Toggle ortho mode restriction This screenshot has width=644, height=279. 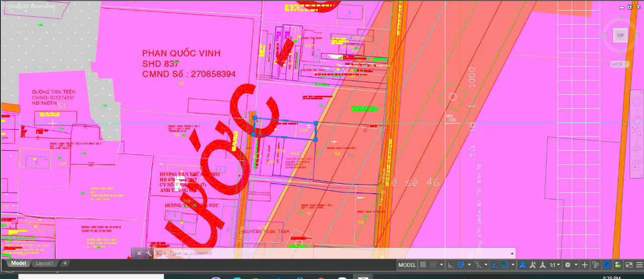pyautogui.click(x=450, y=265)
